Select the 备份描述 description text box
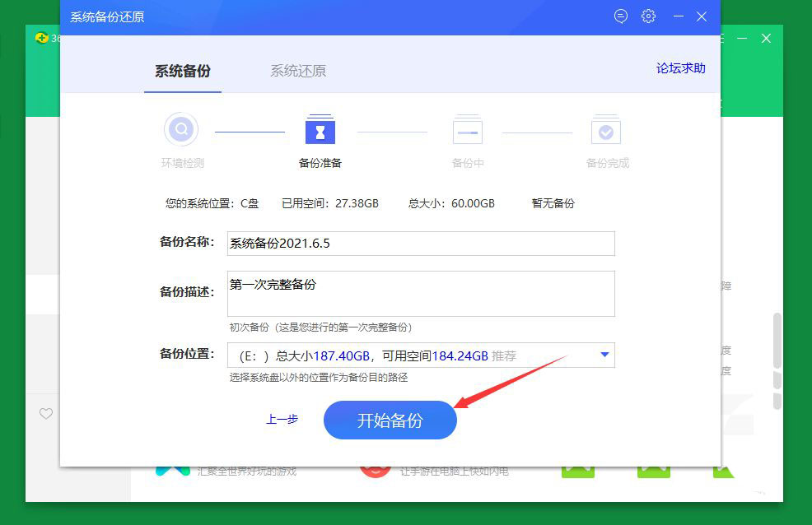The width and height of the screenshot is (812, 525). [420, 293]
